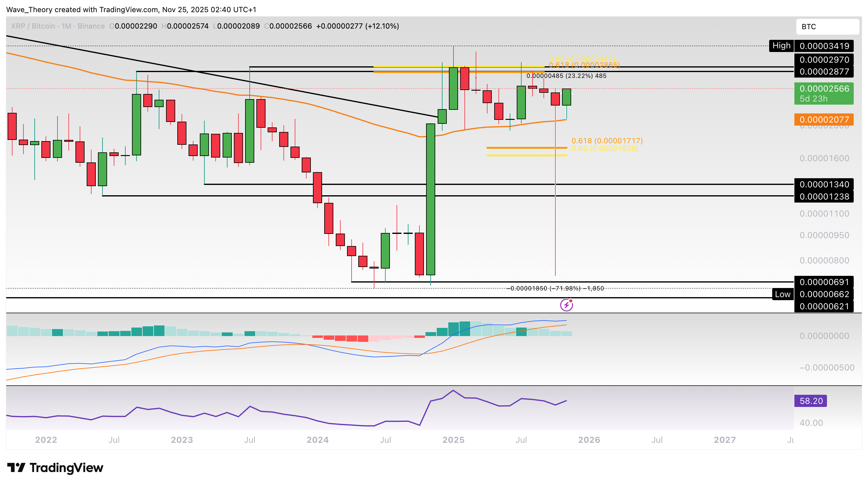
Task: Click the 0.65 (0.00001629) Fibonacci label
Action: 605,148
